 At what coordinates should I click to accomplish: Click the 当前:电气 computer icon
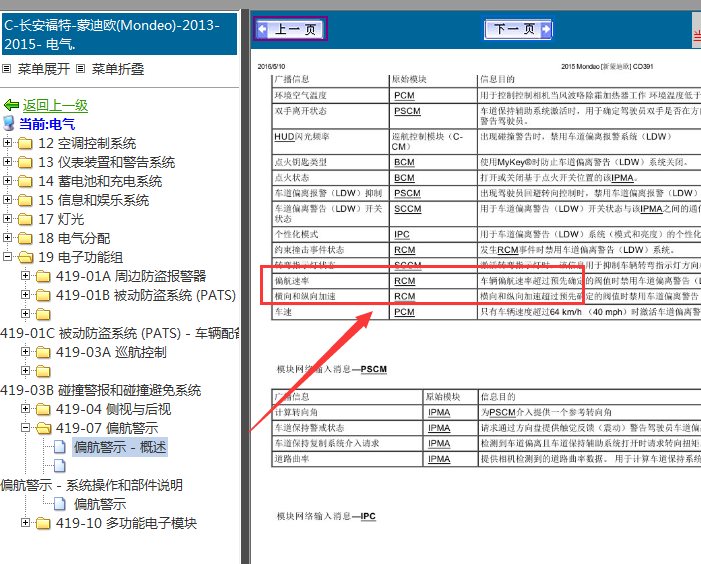coord(8,124)
